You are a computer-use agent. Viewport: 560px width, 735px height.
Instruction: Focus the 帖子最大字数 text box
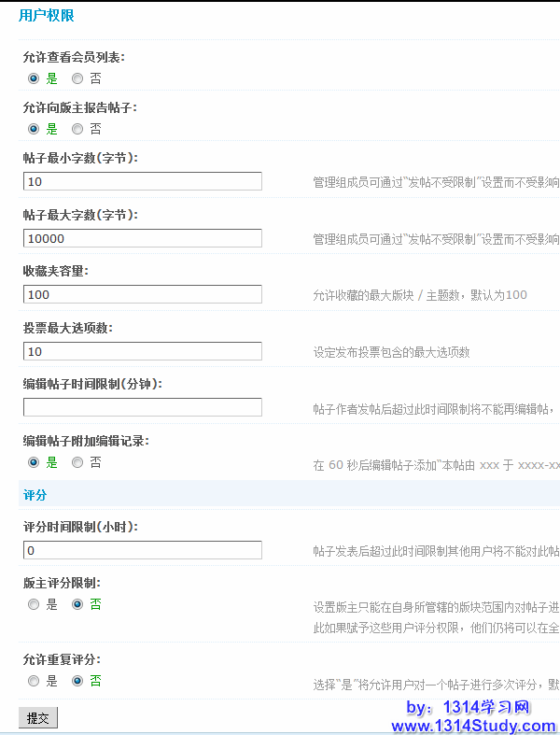point(142,238)
